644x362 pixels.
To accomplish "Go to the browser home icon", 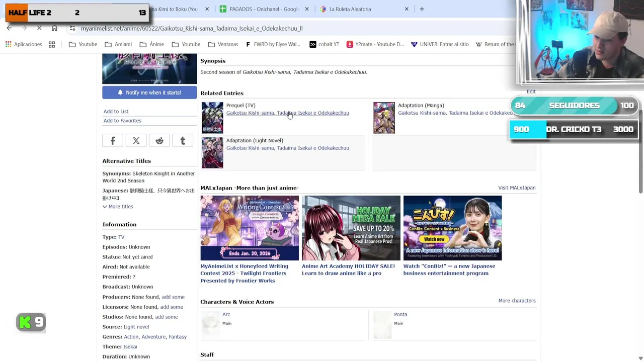I will 54,28.
